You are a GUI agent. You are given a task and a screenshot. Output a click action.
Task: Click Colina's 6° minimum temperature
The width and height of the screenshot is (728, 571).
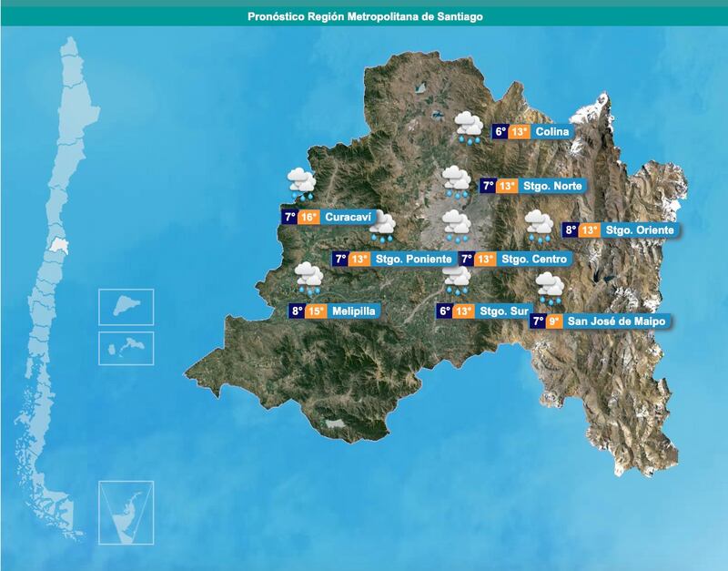pos(500,132)
